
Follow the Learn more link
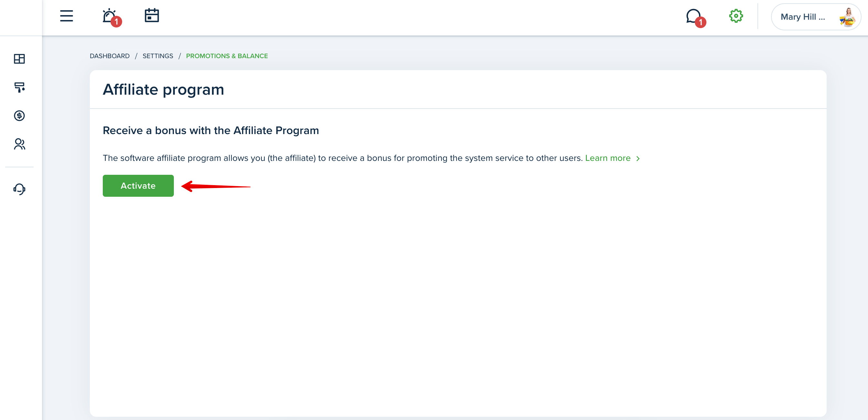coord(608,158)
